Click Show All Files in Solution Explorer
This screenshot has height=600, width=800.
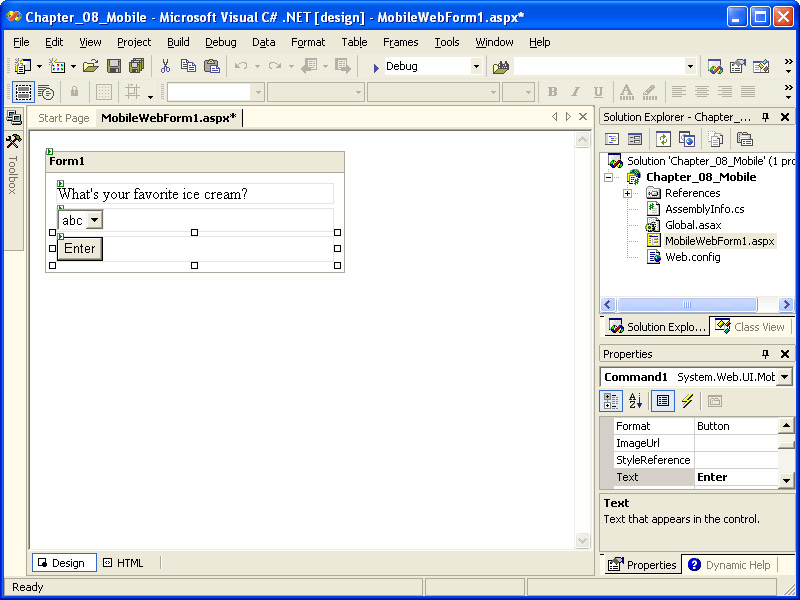[x=716, y=139]
